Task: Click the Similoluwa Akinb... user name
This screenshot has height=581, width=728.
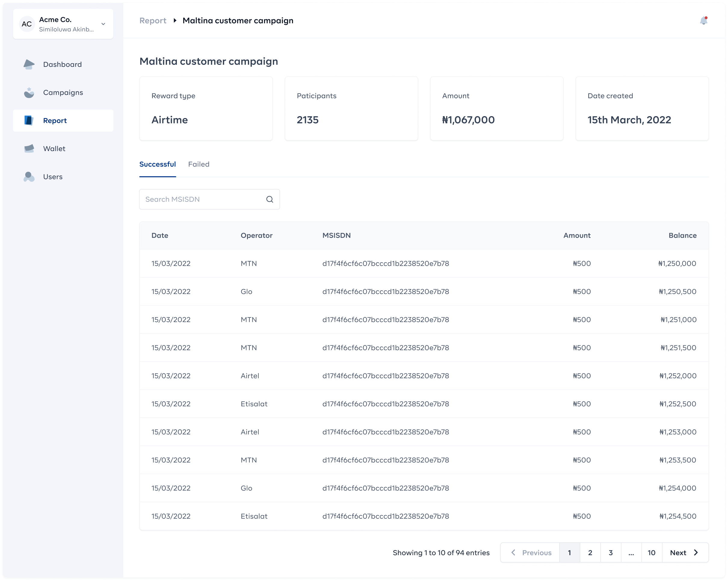Action: pos(66,29)
